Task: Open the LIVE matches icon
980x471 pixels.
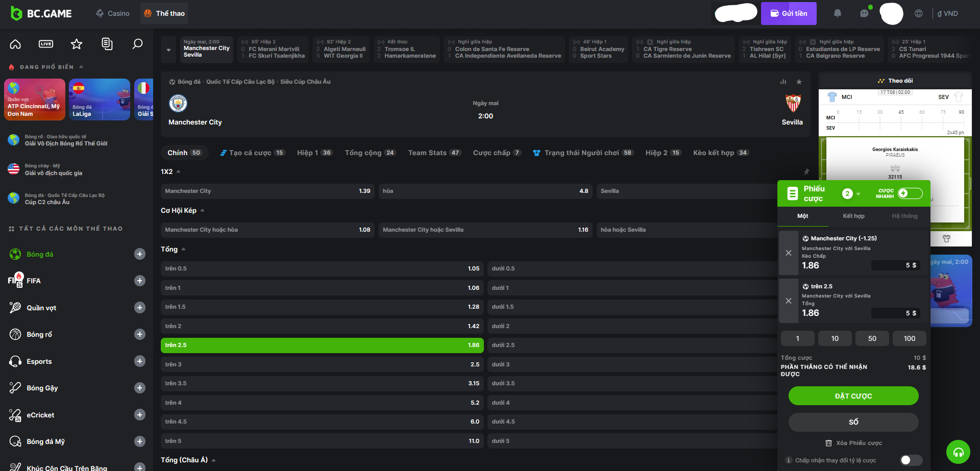Action: [x=46, y=44]
